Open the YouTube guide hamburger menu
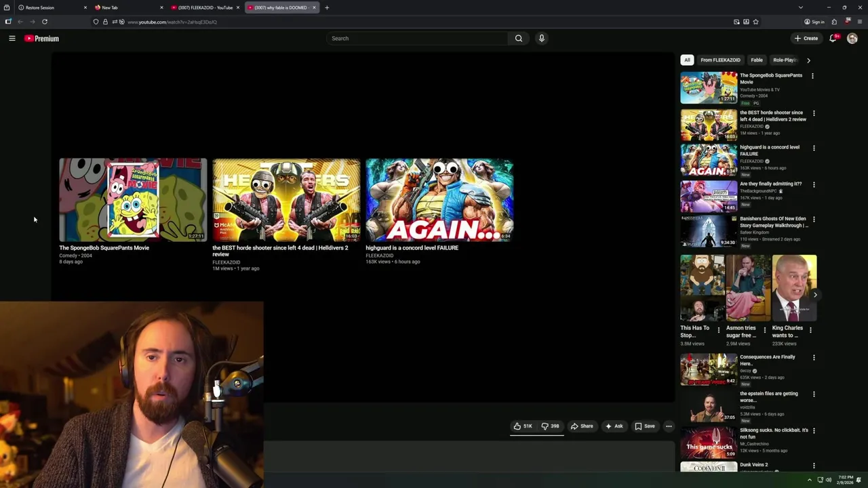Image resolution: width=868 pixels, height=488 pixels. (12, 39)
